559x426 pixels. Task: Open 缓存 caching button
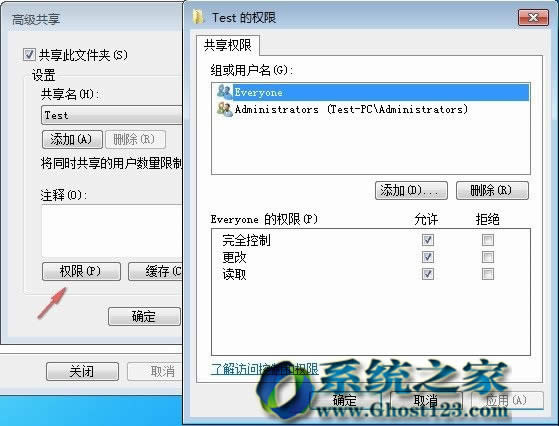pos(155,271)
